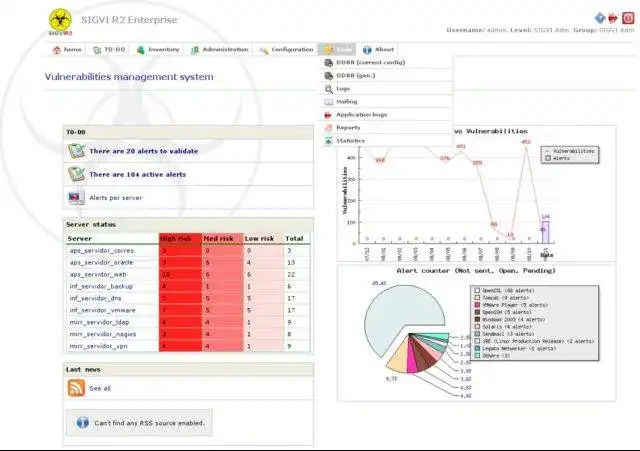Viewport: 640px width, 451px height.
Task: Collapse the open Tools menu
Action: pyautogui.click(x=337, y=50)
